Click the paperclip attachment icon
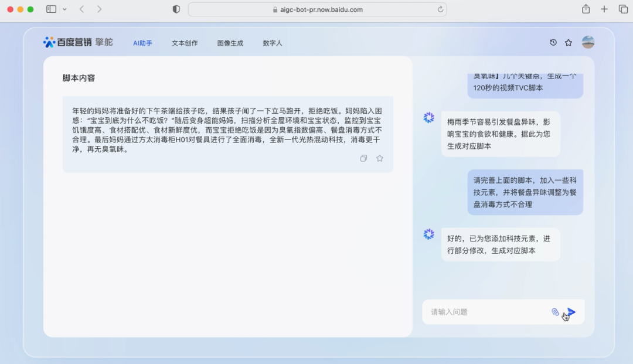 (555, 312)
